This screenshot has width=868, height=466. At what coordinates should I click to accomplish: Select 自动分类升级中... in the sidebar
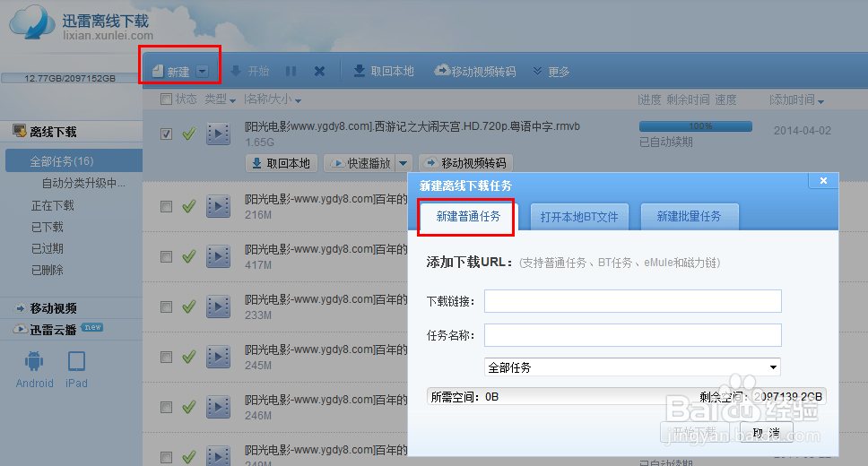pos(83,183)
